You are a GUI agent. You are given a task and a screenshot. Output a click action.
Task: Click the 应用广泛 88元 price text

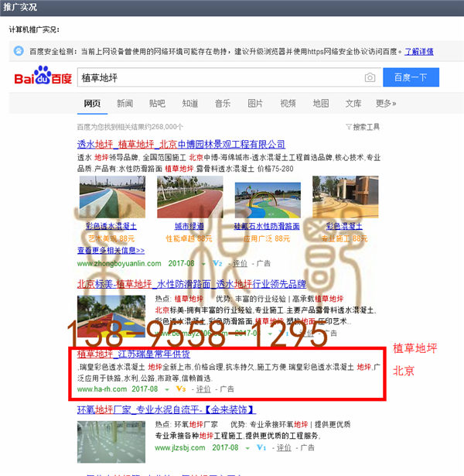(x=267, y=238)
